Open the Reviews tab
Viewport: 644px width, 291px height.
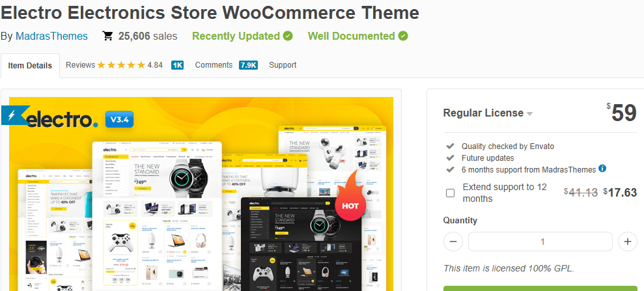tap(80, 65)
